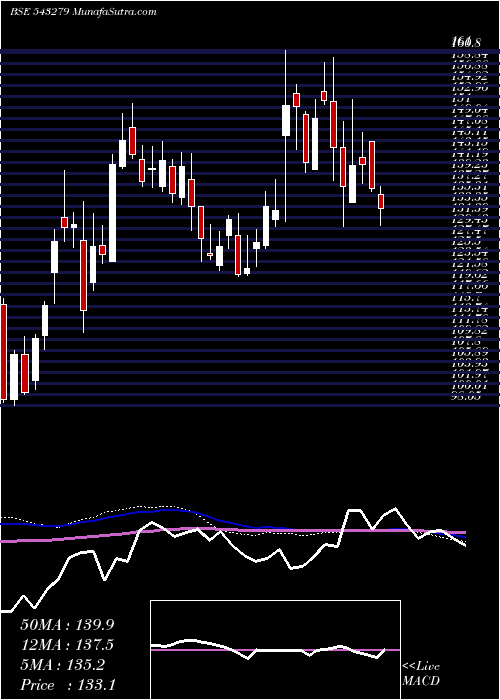Screen dimensions: 500x700
Task: Click the <<Live MACD label
Action: coord(421,674)
